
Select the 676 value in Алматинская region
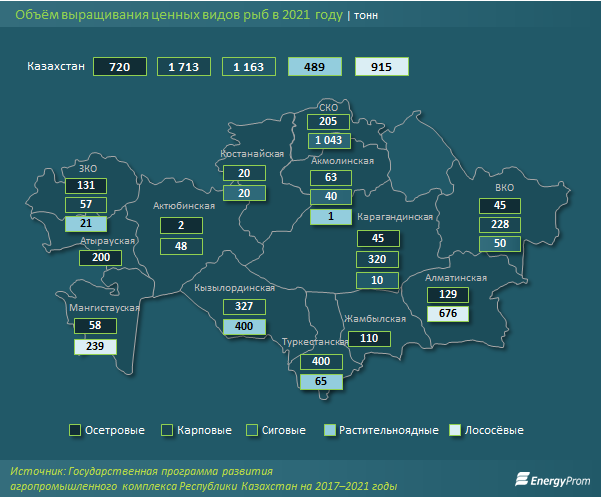coord(447,314)
